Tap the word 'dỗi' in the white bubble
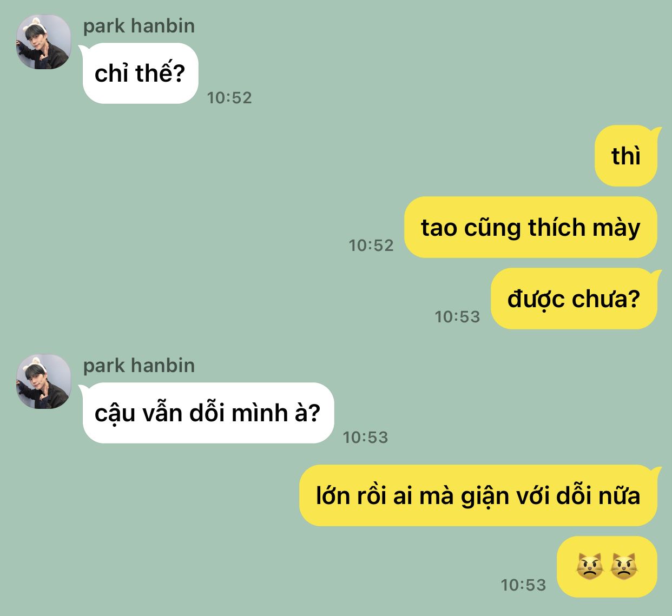The image size is (672, 616). pos(207,413)
